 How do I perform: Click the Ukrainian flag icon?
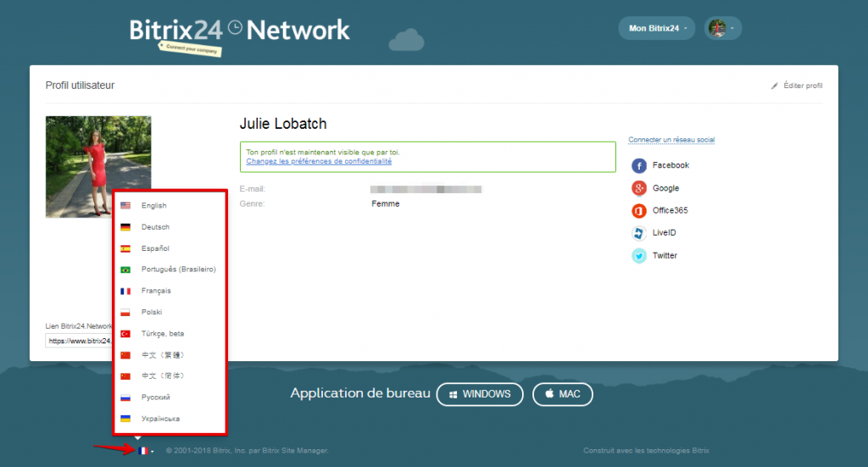point(125,419)
